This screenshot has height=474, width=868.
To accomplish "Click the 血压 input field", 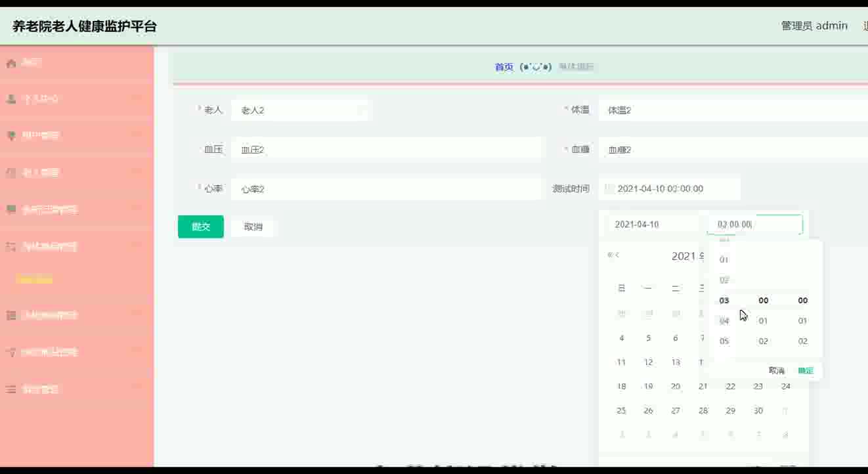I will (387, 150).
